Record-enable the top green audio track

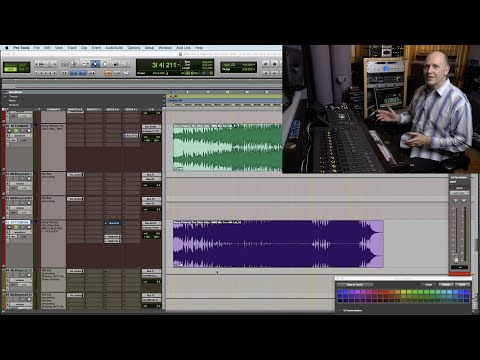[x=9, y=131]
